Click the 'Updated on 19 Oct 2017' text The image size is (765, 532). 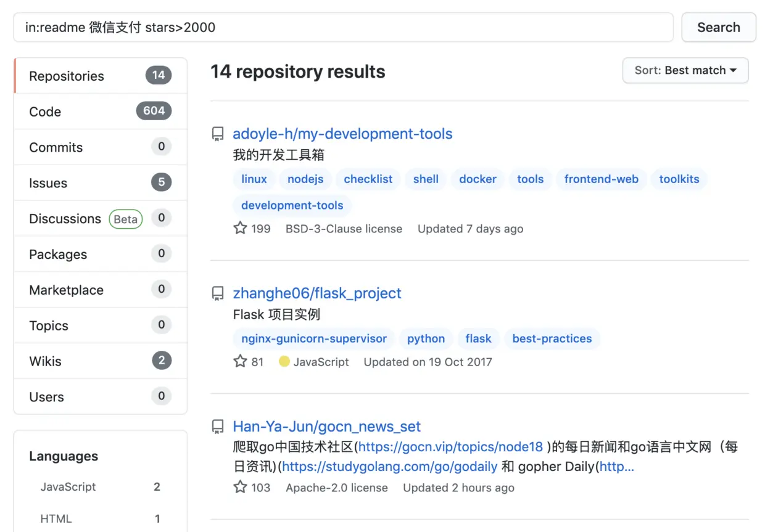(x=428, y=362)
